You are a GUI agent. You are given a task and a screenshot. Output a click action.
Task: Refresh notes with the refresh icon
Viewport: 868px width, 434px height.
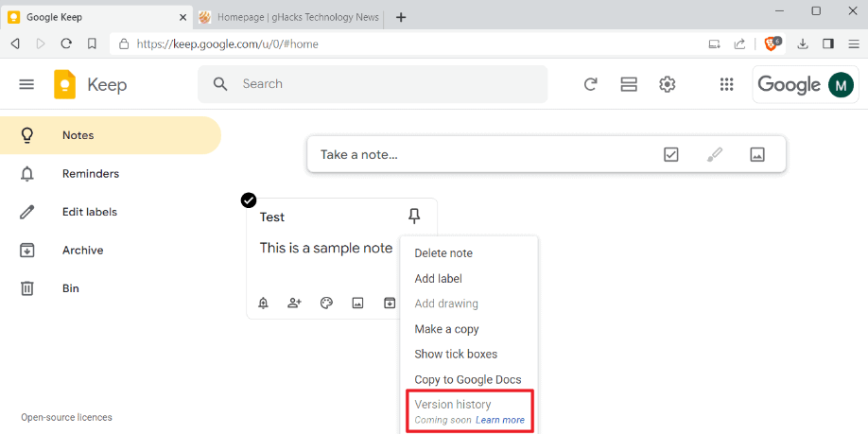tap(591, 84)
